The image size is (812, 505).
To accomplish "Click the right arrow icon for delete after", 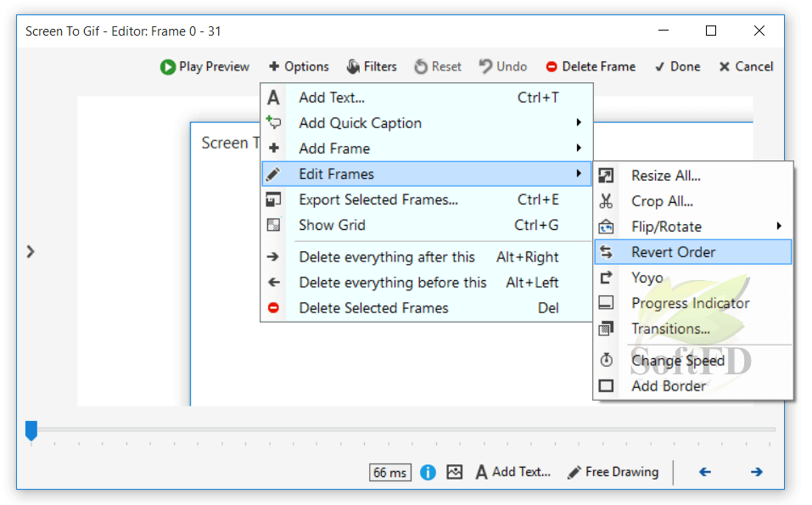I will (x=273, y=257).
